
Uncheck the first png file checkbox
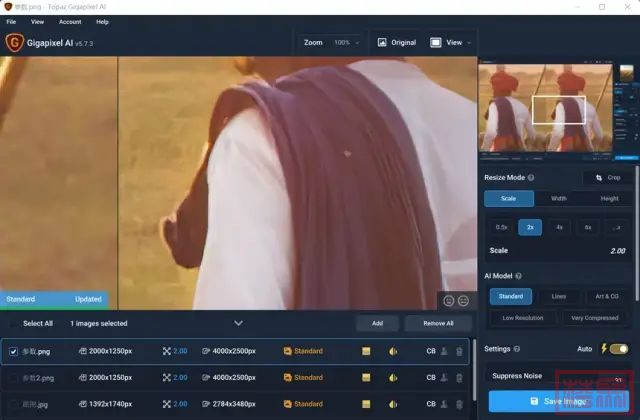(13, 351)
